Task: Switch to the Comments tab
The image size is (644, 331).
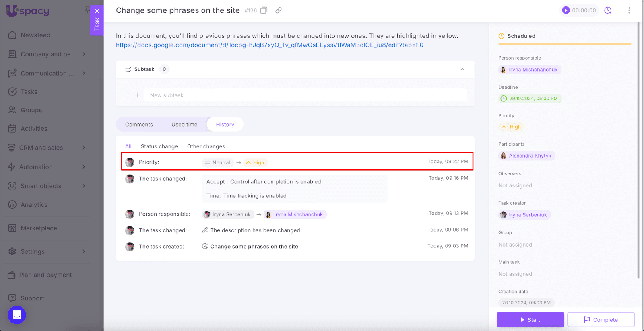Action: coord(139,125)
